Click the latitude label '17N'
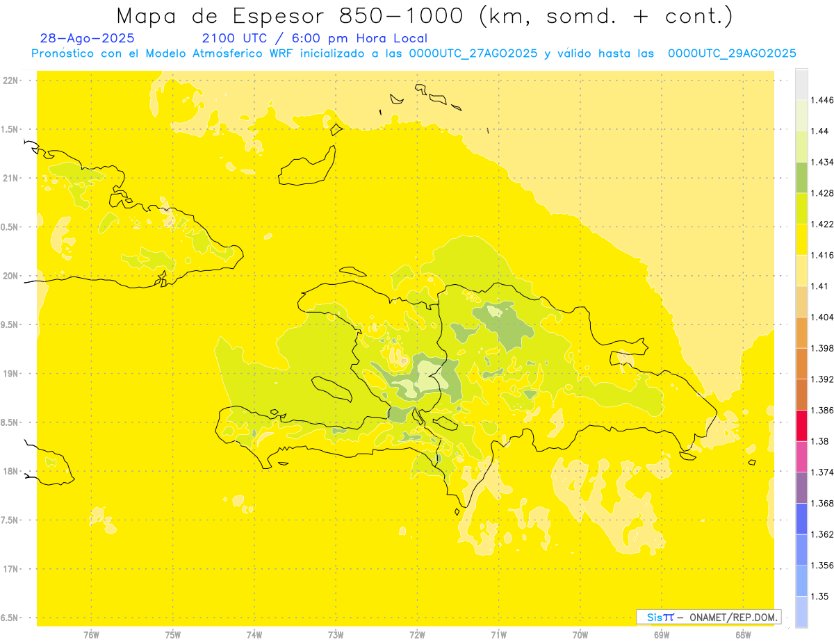 click(x=10, y=570)
